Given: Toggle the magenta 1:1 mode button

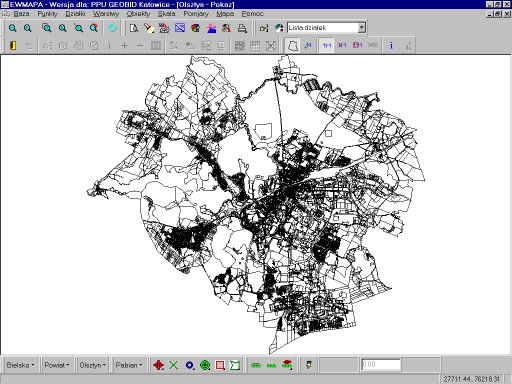Looking at the screenshot, I should pos(342,45).
